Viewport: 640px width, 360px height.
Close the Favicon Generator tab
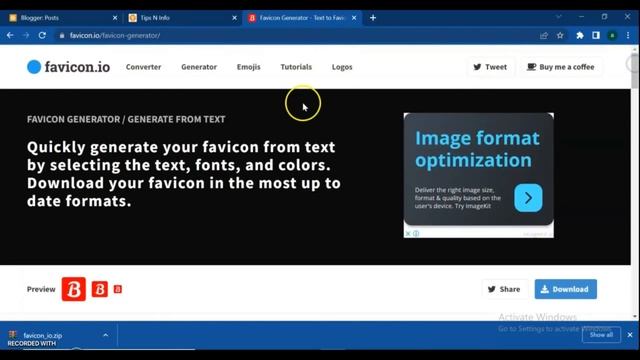[354, 18]
